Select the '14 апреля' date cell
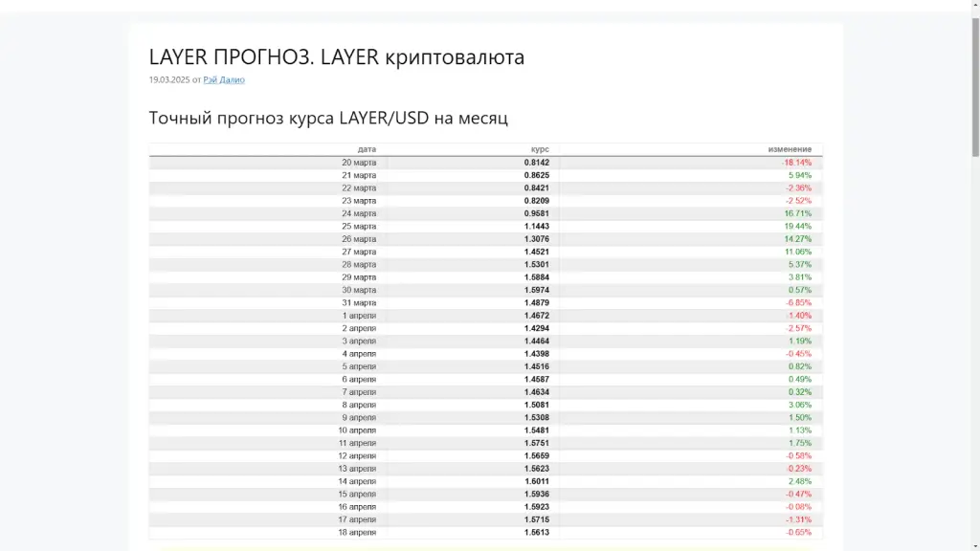Screen dimensions: 980x551 [x=357, y=481]
